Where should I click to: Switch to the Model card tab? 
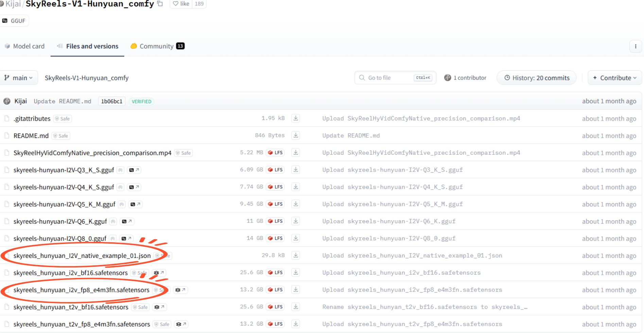pyautogui.click(x=24, y=46)
